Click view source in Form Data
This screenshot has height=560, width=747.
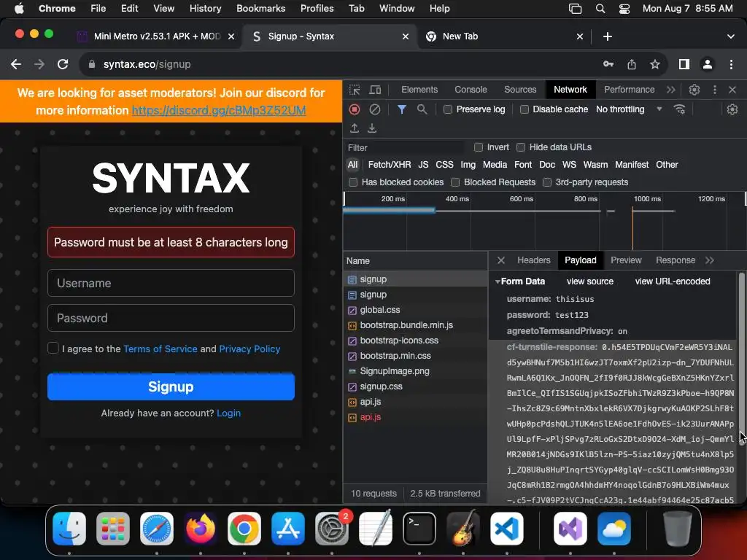[589, 281]
